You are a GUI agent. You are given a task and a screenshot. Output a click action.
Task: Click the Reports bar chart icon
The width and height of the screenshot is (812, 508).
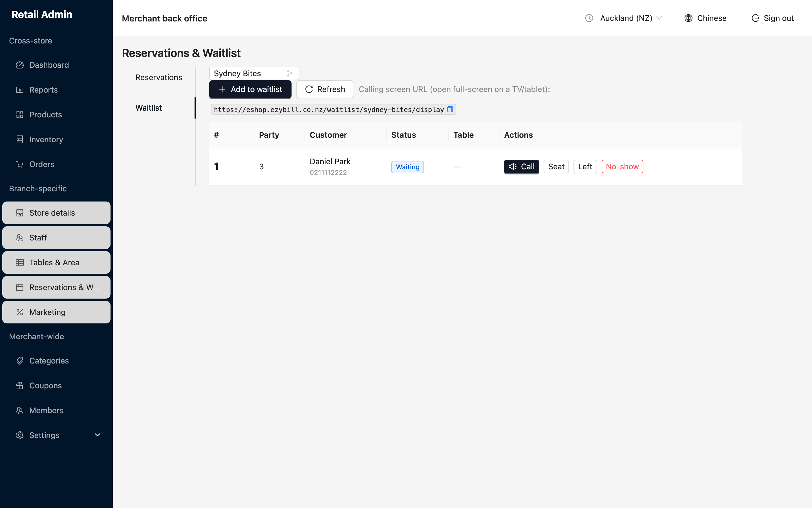[20, 90]
